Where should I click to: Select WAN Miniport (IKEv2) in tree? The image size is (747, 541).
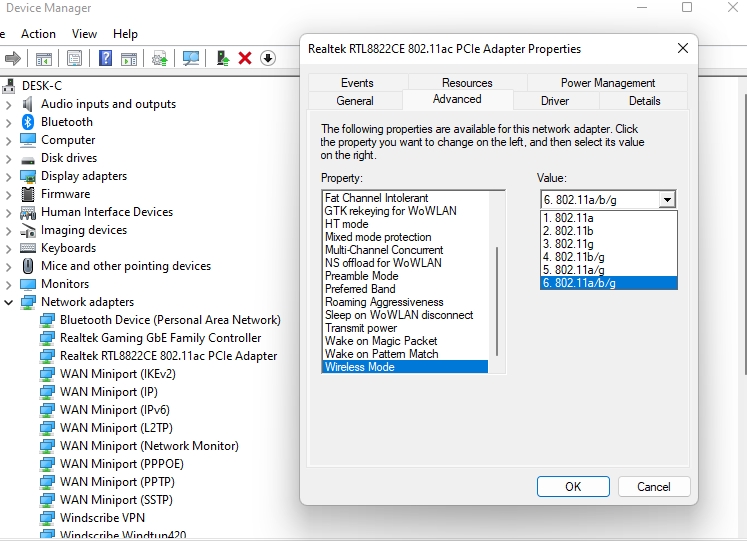point(118,374)
